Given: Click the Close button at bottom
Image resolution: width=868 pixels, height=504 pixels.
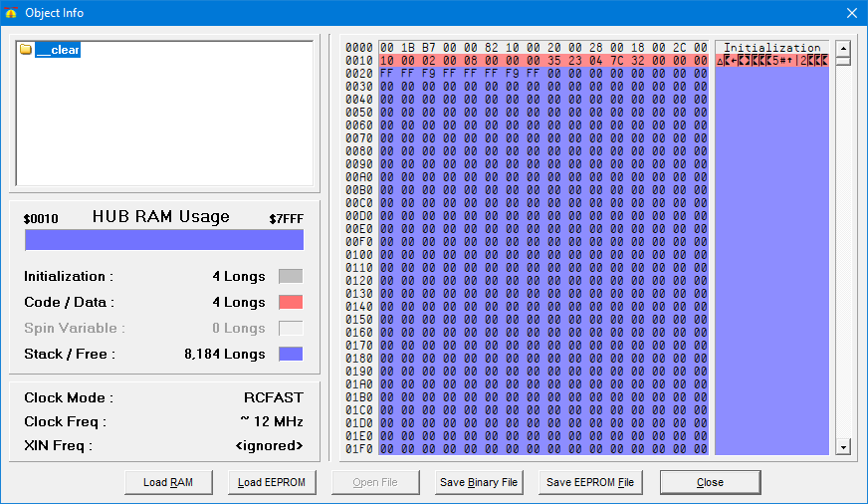Looking at the screenshot, I should (710, 483).
